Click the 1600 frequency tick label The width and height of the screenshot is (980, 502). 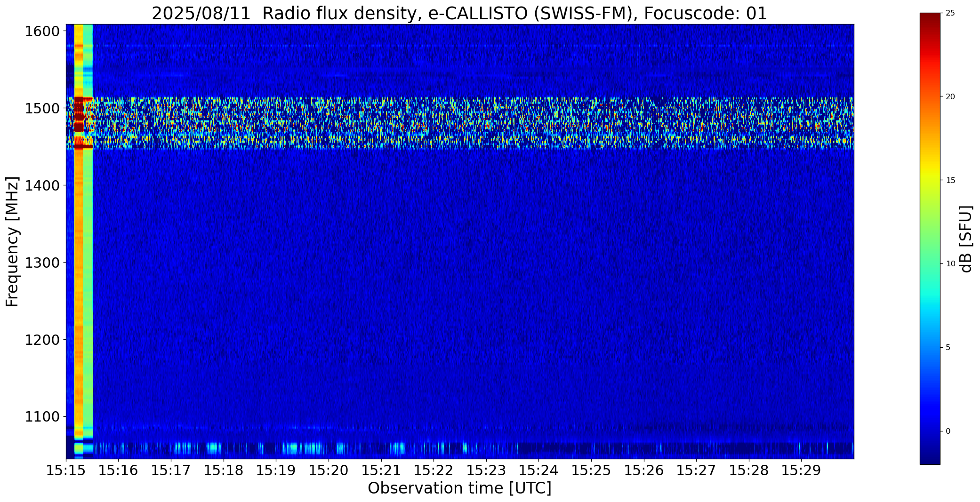(x=42, y=32)
